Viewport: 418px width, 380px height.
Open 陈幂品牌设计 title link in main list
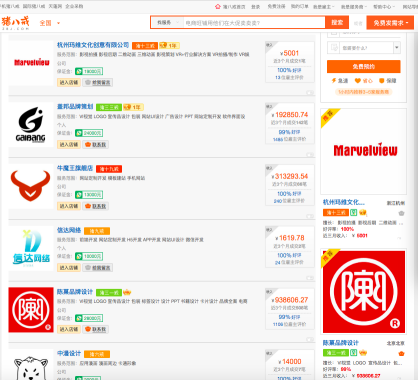75,292
